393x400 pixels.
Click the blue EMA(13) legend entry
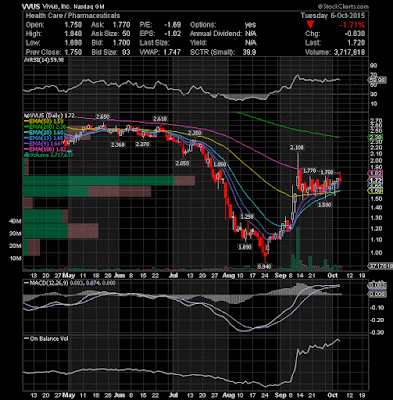43,137
